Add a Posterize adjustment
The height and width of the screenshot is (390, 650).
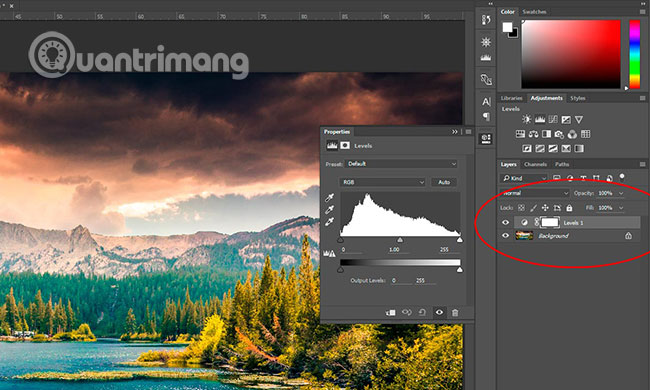[540, 148]
